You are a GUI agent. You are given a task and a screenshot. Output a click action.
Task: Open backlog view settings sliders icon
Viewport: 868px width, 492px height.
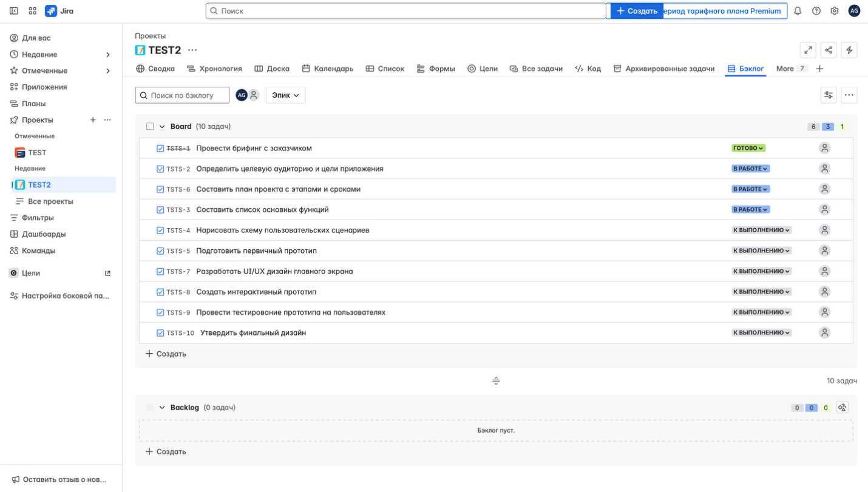point(829,95)
